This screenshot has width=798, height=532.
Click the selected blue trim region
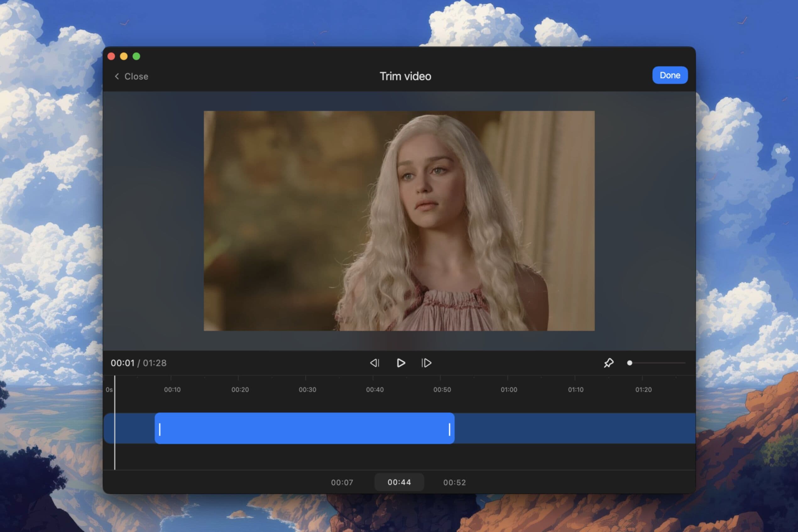click(x=304, y=428)
